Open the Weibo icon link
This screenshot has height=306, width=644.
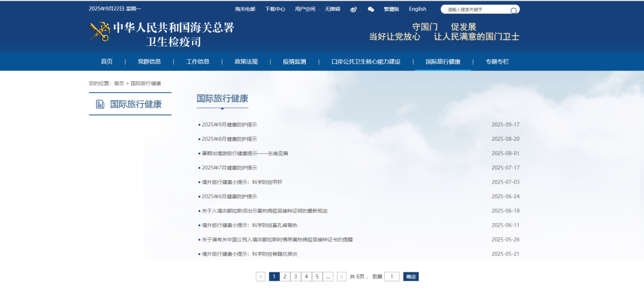pyautogui.click(x=354, y=10)
